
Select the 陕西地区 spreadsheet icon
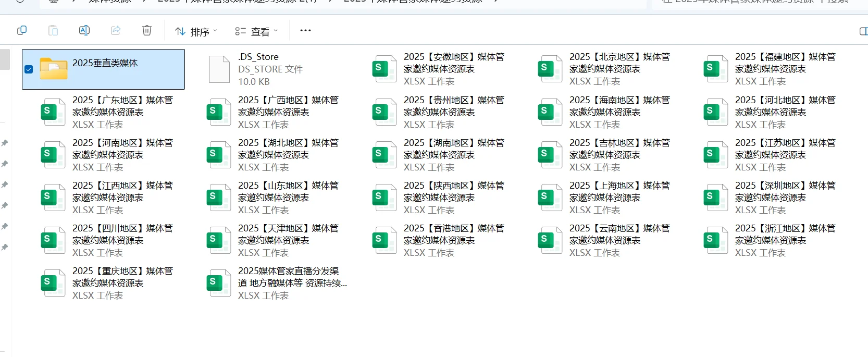[x=385, y=198]
